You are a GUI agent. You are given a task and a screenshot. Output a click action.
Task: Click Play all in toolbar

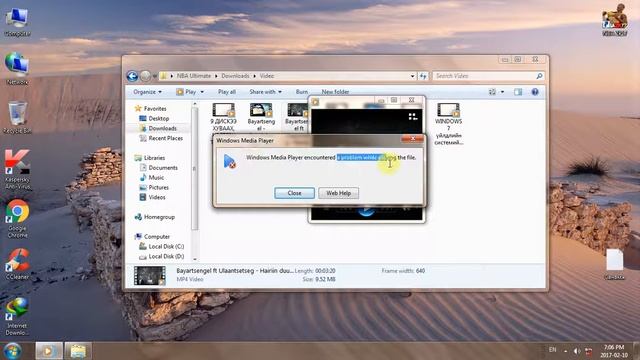pos(227,92)
